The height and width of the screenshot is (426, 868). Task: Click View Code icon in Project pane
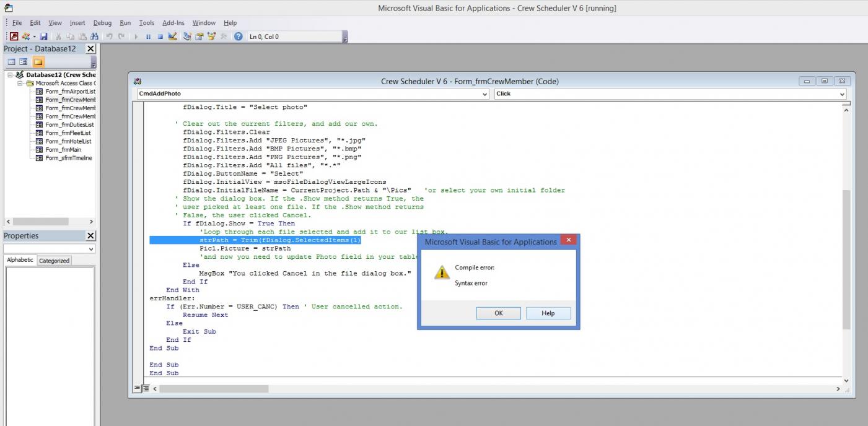click(x=11, y=62)
